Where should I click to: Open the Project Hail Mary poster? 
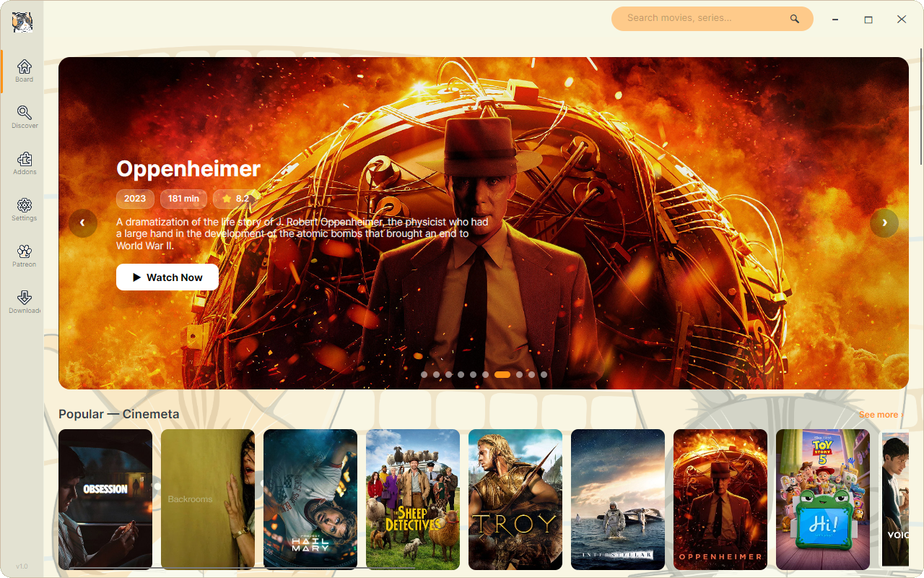(x=310, y=499)
